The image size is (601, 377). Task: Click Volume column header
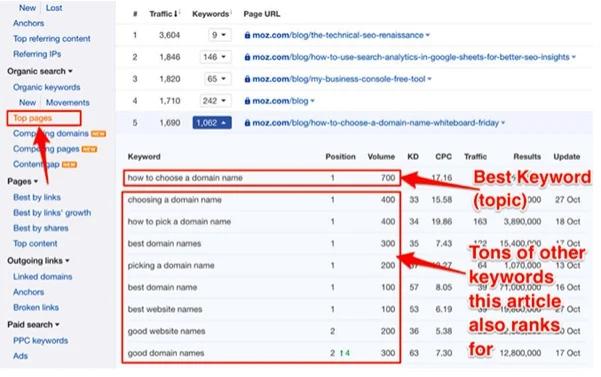381,157
